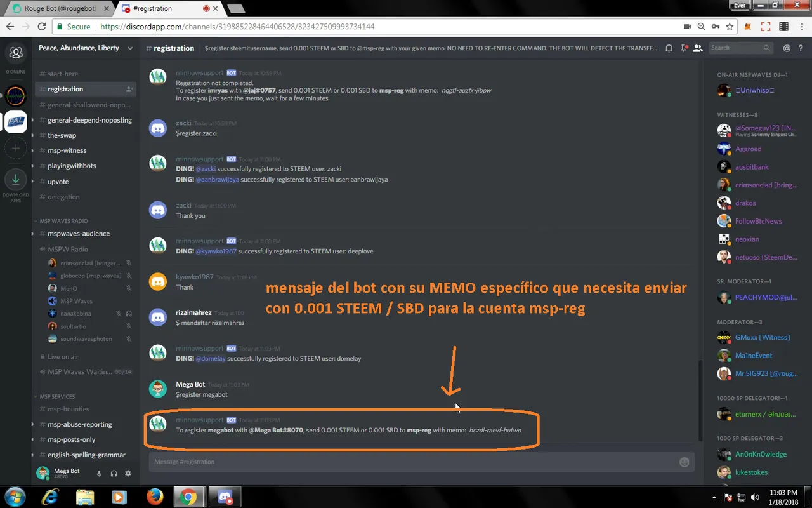Toggle the member list panel
Screen dimensions: 812x508
698,48
